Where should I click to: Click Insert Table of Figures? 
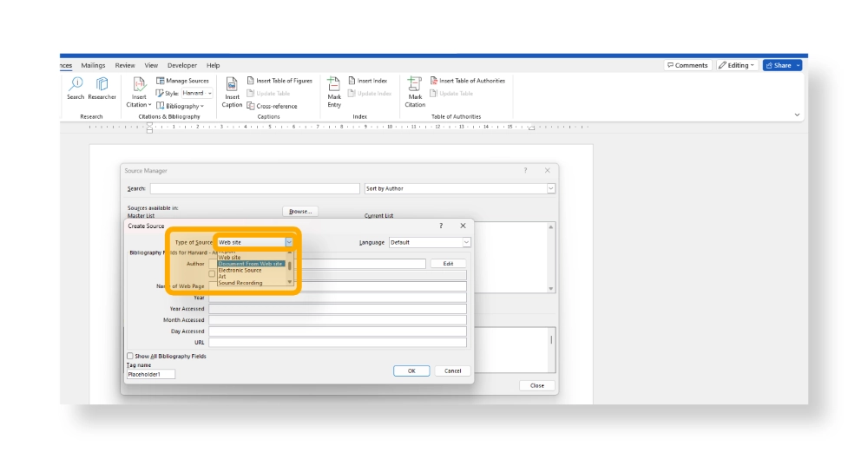(279, 81)
